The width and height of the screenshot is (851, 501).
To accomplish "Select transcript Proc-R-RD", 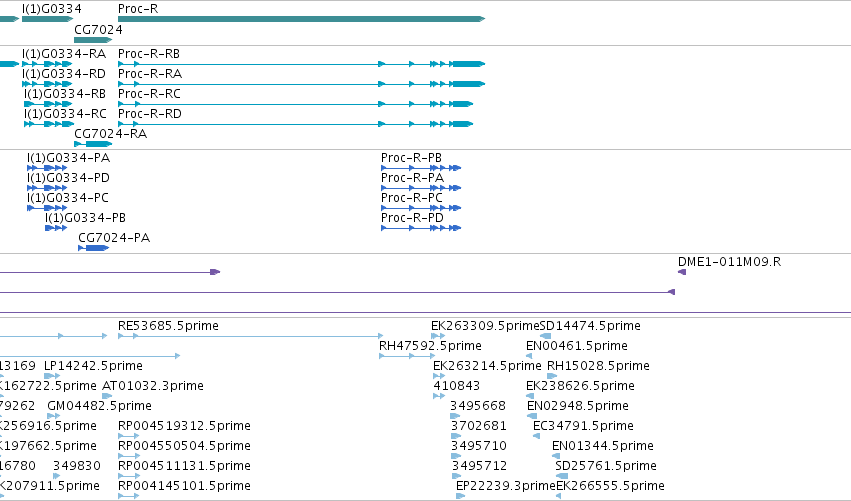I will coord(296,124).
